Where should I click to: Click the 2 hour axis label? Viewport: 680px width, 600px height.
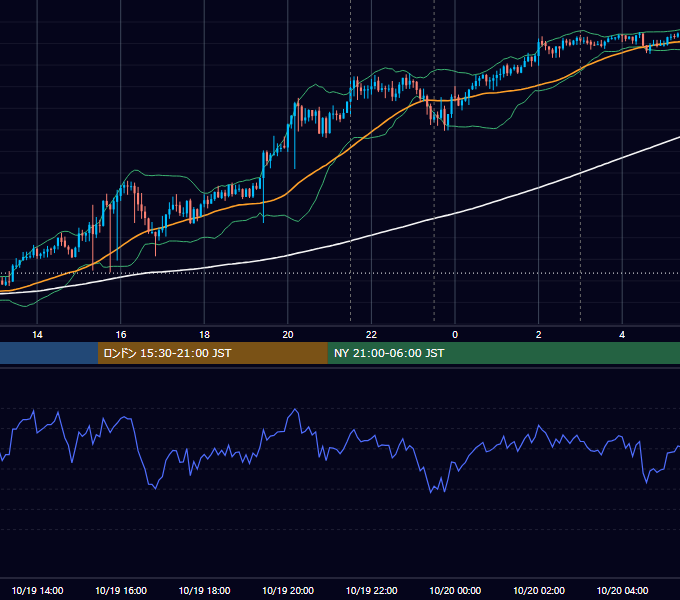click(538, 335)
